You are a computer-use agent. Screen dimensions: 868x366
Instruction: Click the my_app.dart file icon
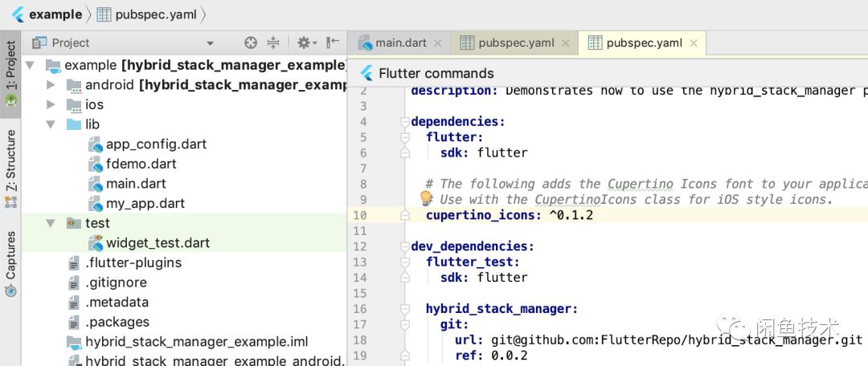click(96, 203)
